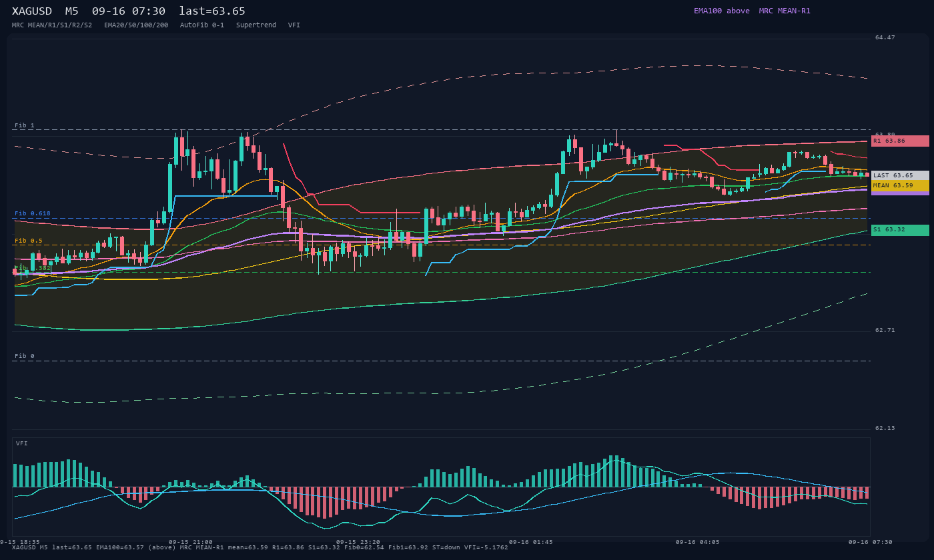Click the EMA100 above status text
This screenshot has width=934, height=560.
coord(722,11)
